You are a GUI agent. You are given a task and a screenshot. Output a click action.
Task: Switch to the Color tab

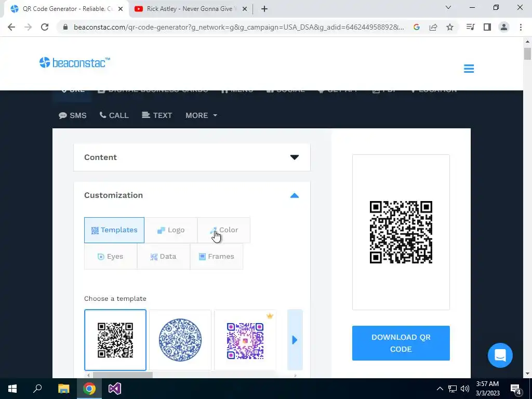click(224, 230)
